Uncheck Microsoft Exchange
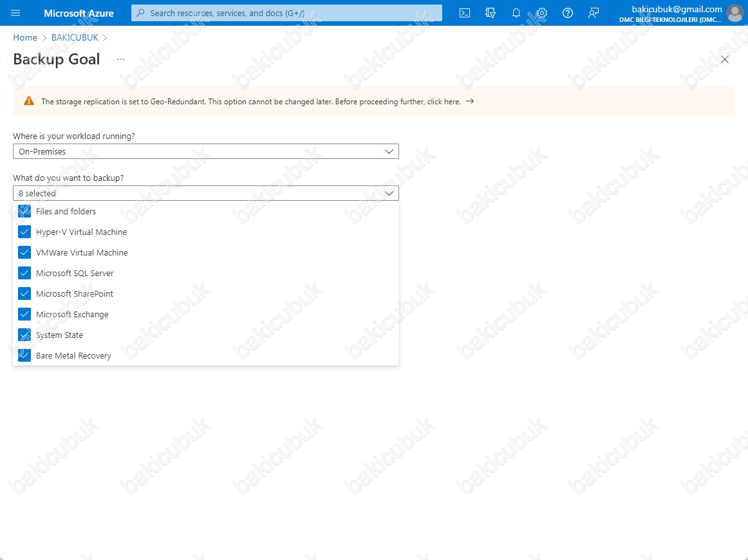Screen dimensions: 748x560 [x=24, y=314]
